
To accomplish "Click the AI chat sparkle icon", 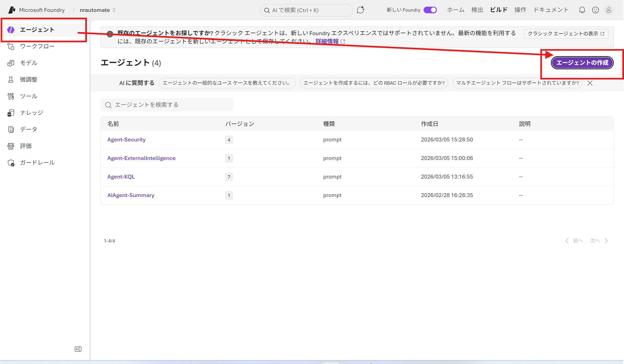I will (360, 10).
